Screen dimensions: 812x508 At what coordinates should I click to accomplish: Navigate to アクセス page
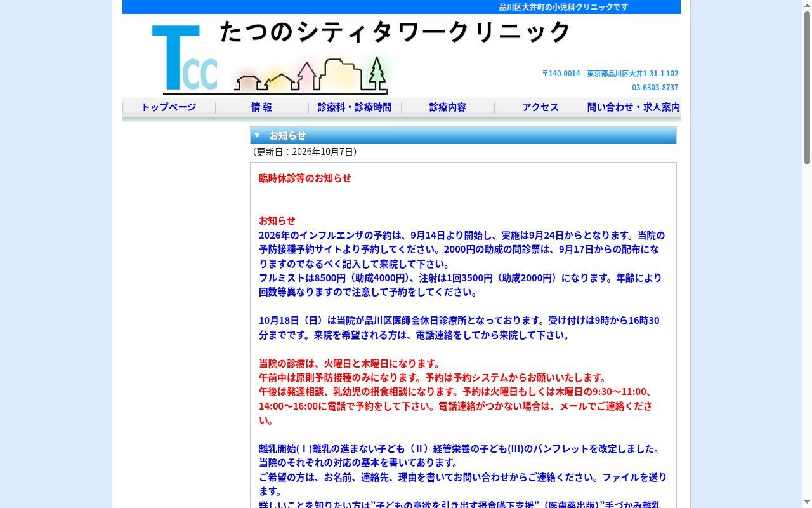coord(540,107)
